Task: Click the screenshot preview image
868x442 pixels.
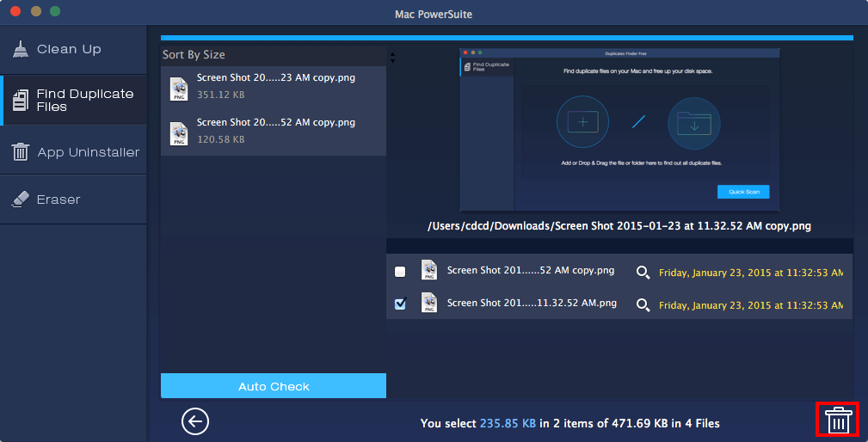Action: coord(619,130)
